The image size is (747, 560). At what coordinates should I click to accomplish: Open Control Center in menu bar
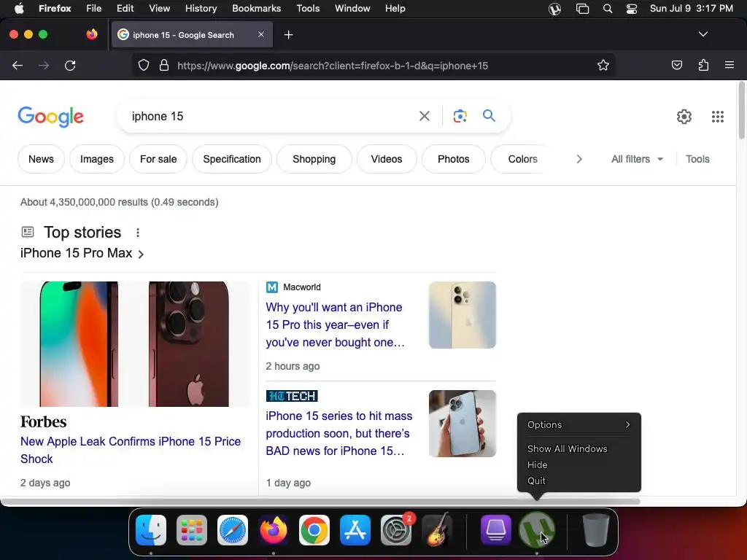point(632,9)
